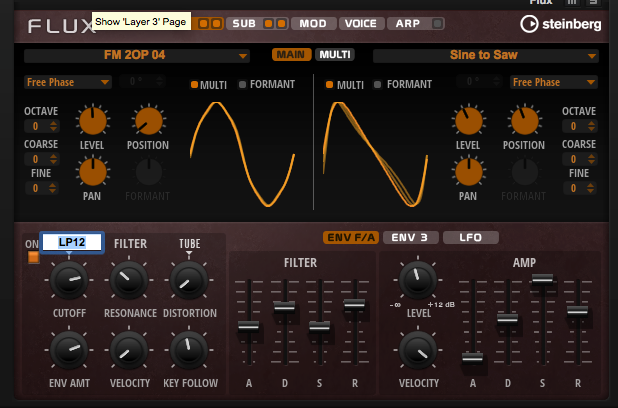
Task: Click the MULTI oscillator view button
Action: [335, 54]
